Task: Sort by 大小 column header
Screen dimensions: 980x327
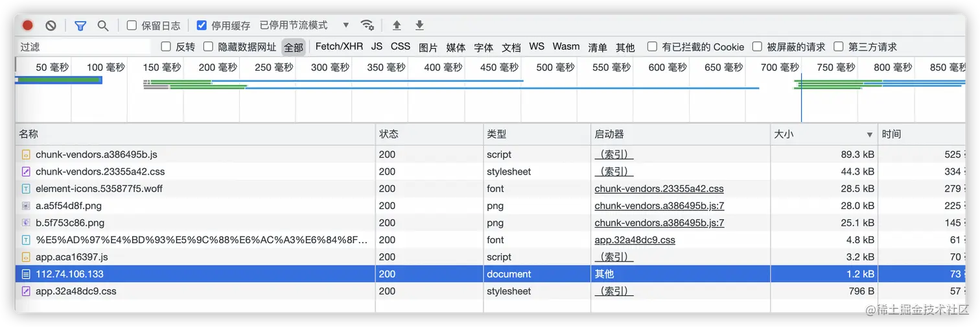Action: tap(823, 134)
